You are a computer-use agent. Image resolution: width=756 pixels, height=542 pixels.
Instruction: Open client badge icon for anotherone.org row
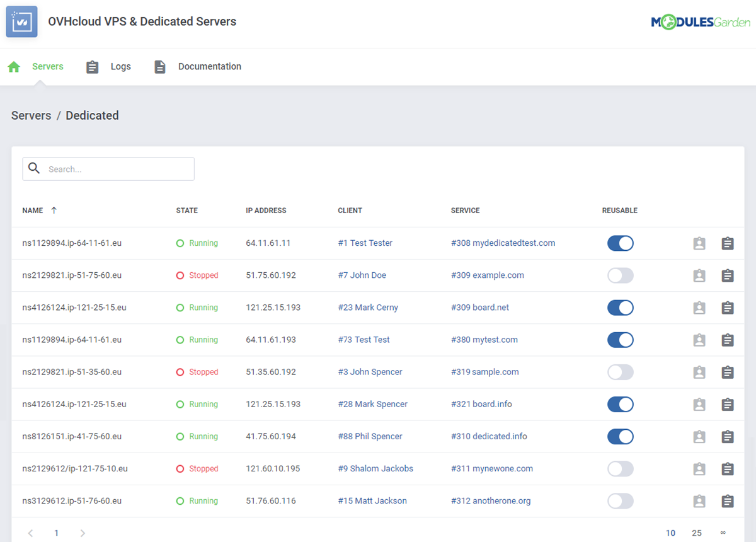tap(699, 501)
